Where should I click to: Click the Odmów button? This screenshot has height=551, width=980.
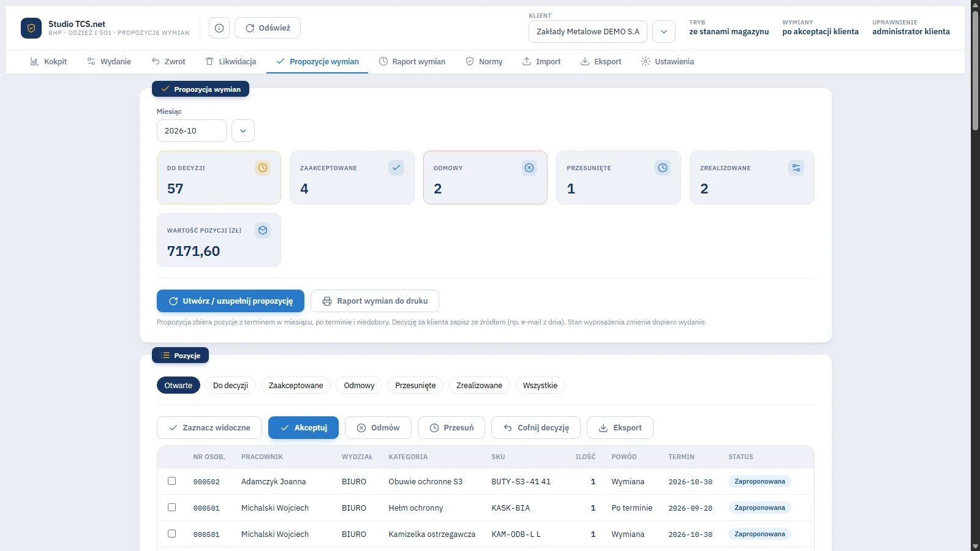point(378,428)
